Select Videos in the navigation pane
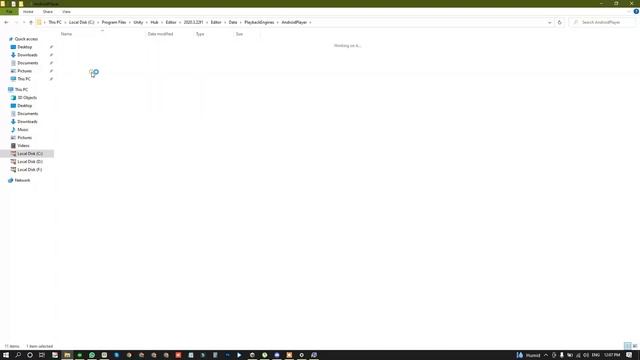 point(23,146)
